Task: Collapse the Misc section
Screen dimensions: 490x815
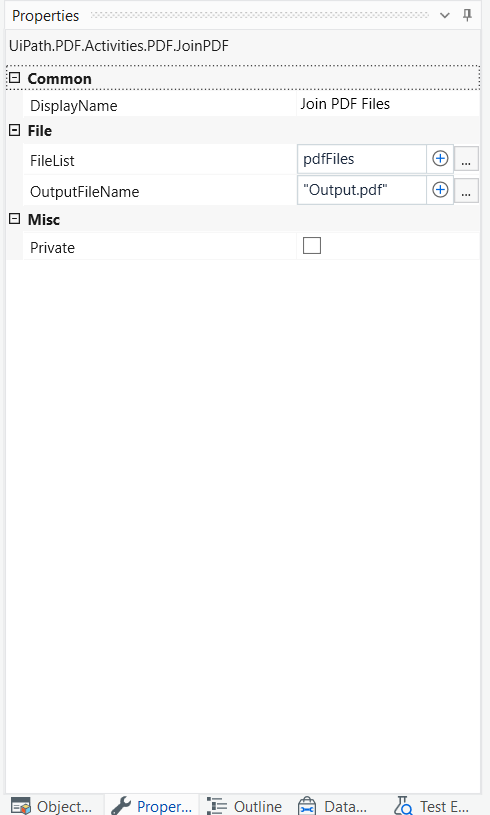Action: [x=15, y=219]
